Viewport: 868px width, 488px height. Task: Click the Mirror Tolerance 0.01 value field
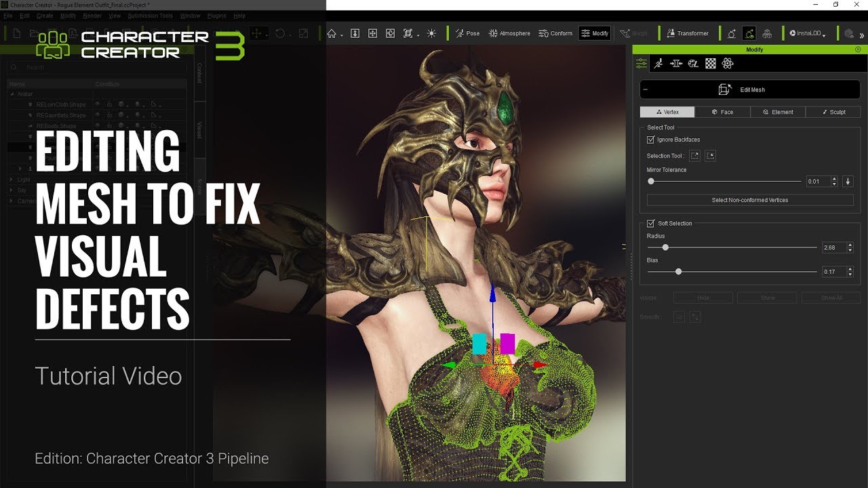pyautogui.click(x=818, y=182)
